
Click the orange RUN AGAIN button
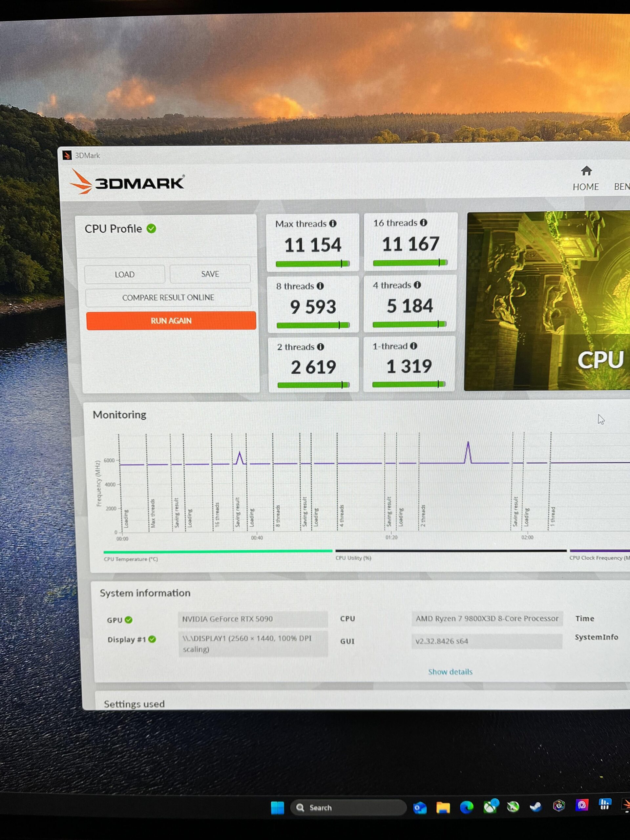(x=171, y=321)
